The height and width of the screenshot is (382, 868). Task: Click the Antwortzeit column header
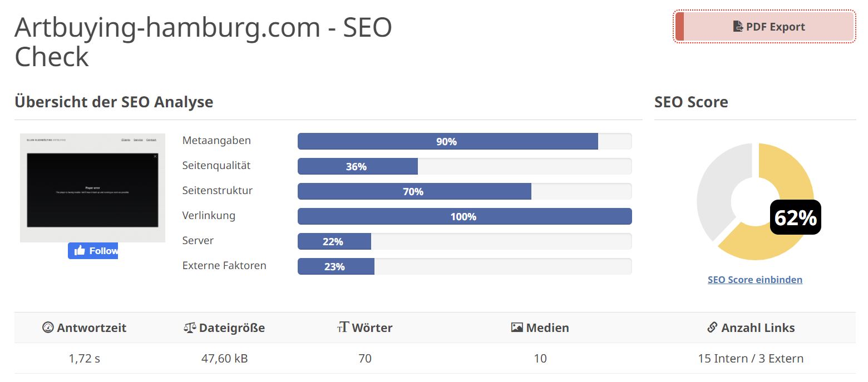pyautogui.click(x=85, y=328)
